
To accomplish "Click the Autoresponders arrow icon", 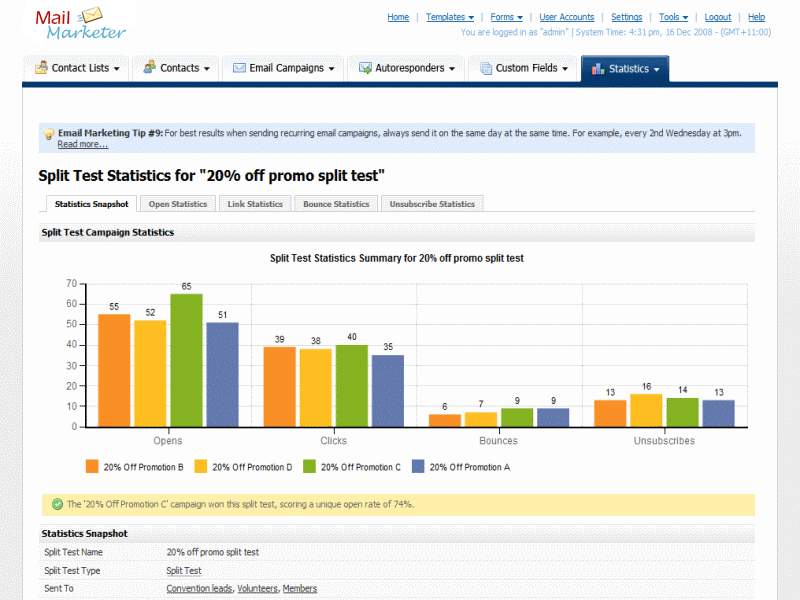I will (x=365, y=68).
